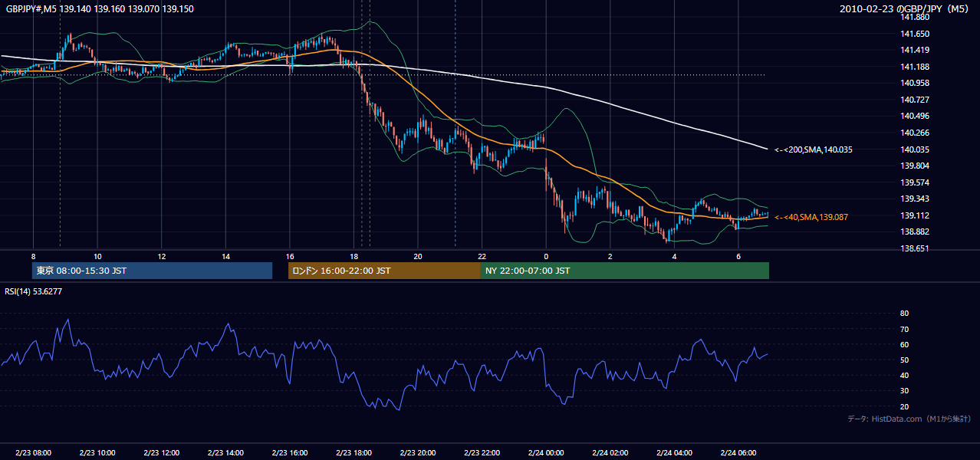Click hour tick 14 under price chart
Viewport: 980px width, 460px height.
coord(225,256)
